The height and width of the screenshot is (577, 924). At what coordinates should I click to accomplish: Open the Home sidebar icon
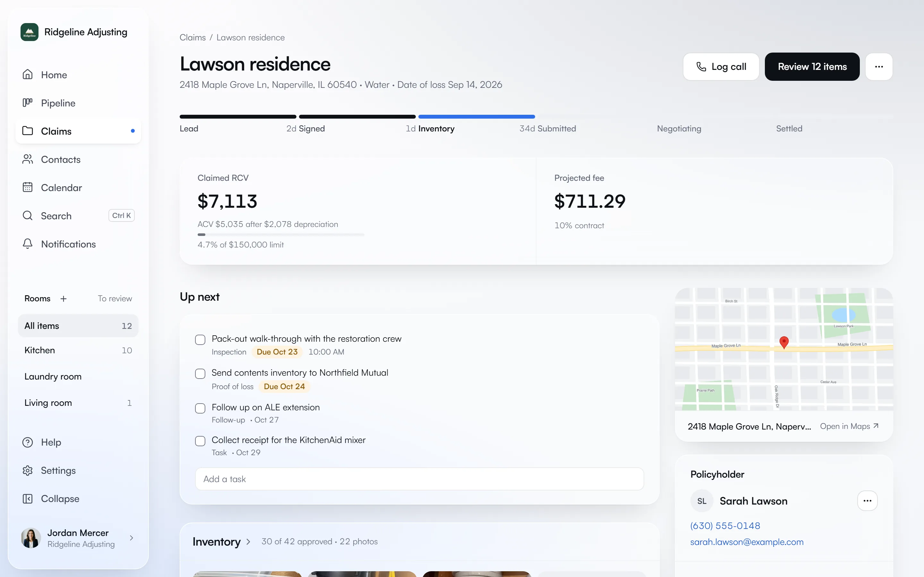pyautogui.click(x=28, y=74)
